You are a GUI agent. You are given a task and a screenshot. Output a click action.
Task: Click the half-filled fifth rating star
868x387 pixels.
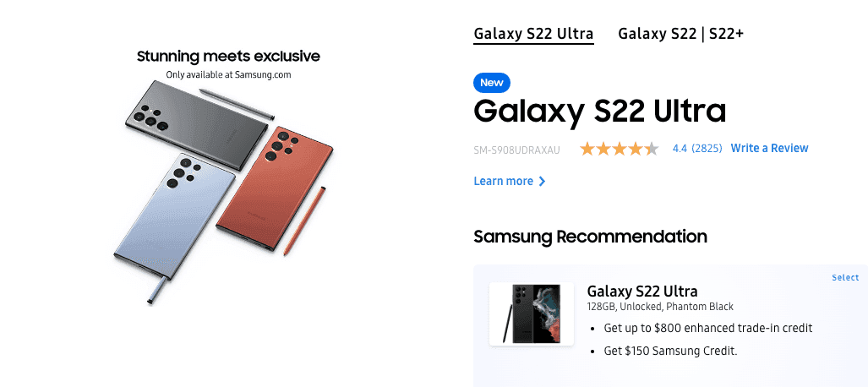pos(651,149)
